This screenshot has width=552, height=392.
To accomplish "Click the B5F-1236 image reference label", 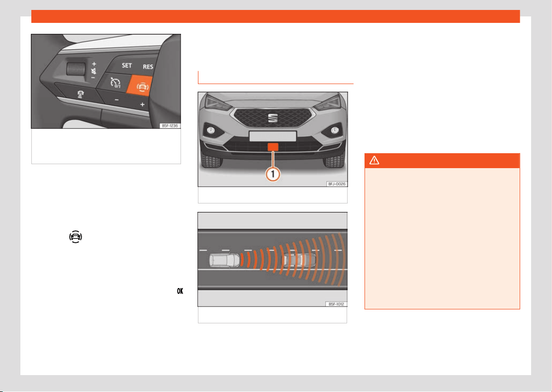I will click(170, 126).
